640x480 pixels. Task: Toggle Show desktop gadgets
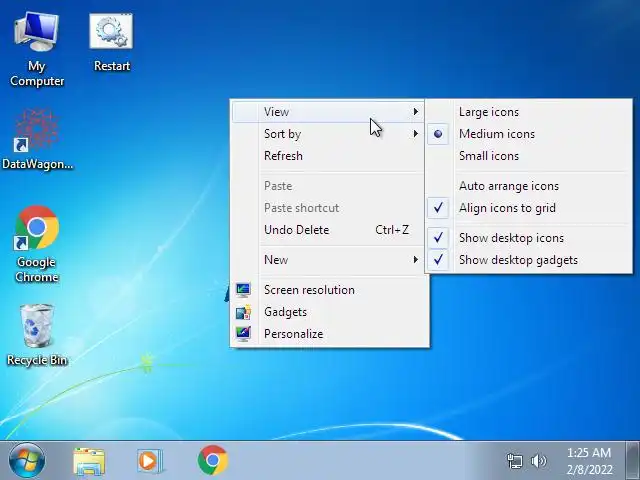(529, 260)
